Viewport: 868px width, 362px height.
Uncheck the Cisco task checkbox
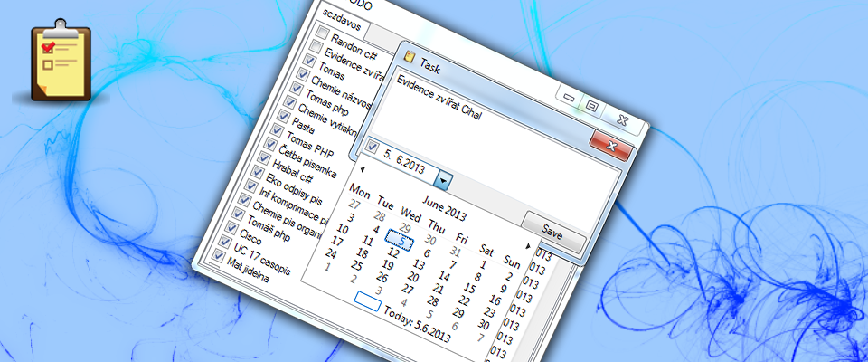[232, 228]
